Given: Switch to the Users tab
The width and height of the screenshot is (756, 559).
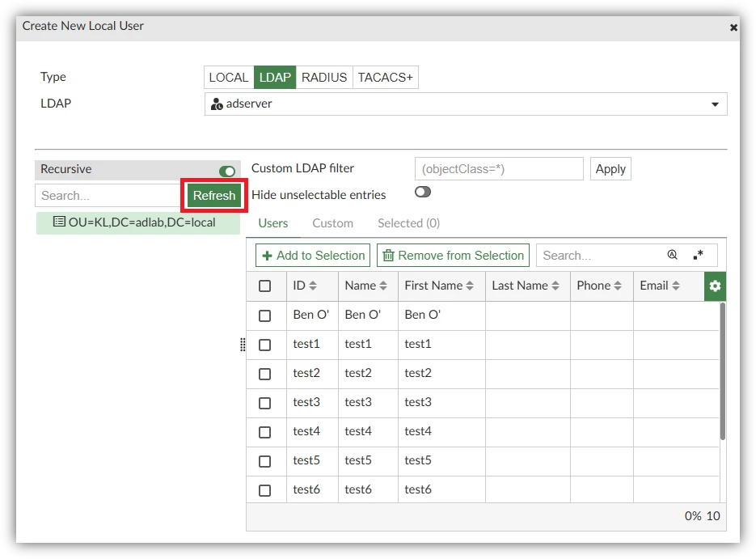Looking at the screenshot, I should (x=273, y=223).
